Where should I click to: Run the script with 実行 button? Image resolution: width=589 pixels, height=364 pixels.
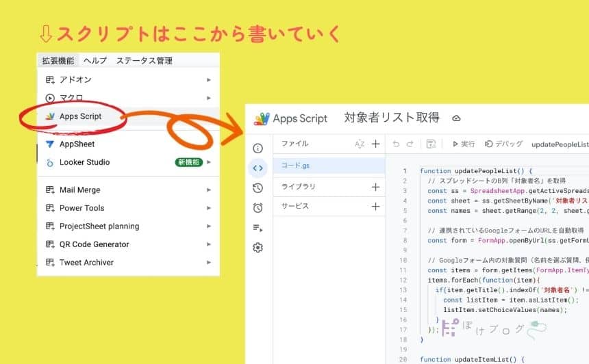464,144
